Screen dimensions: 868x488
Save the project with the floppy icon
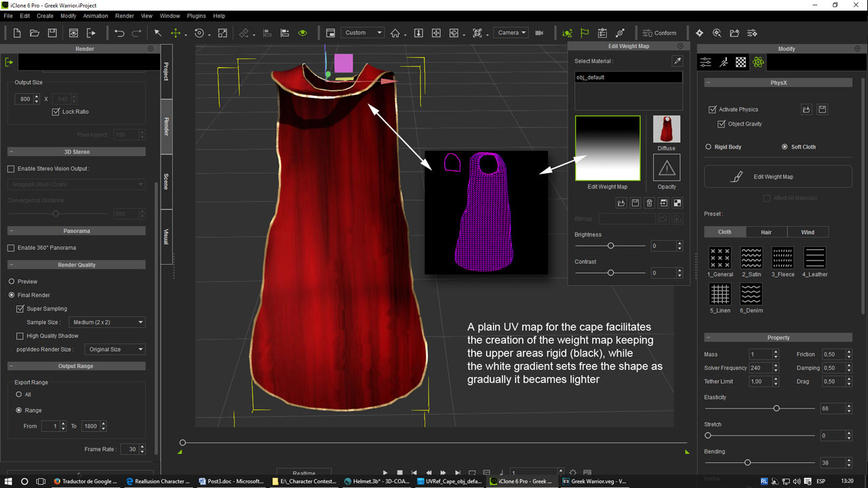pyautogui.click(x=52, y=33)
